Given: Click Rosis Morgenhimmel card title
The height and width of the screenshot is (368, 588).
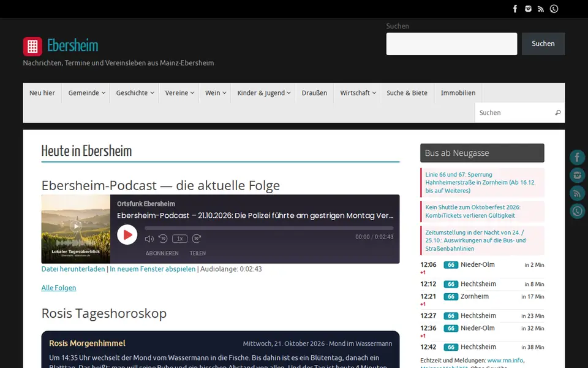Looking at the screenshot, I should coord(88,343).
